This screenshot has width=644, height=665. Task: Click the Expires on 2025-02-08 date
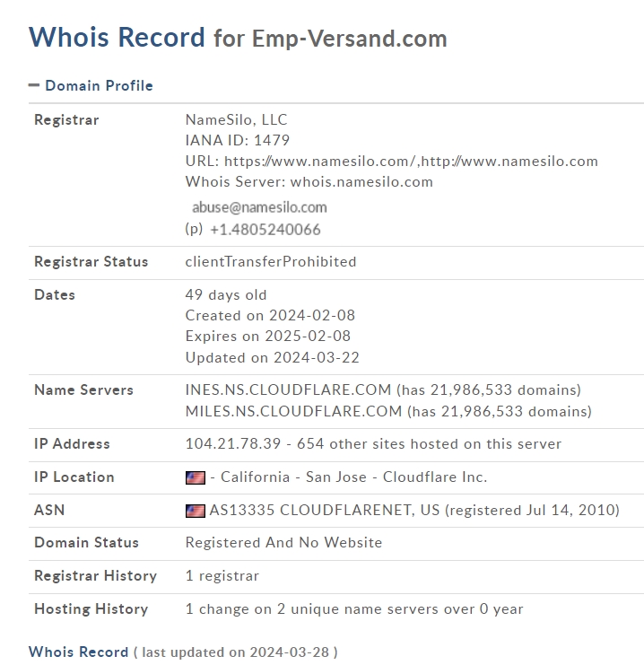tap(268, 337)
